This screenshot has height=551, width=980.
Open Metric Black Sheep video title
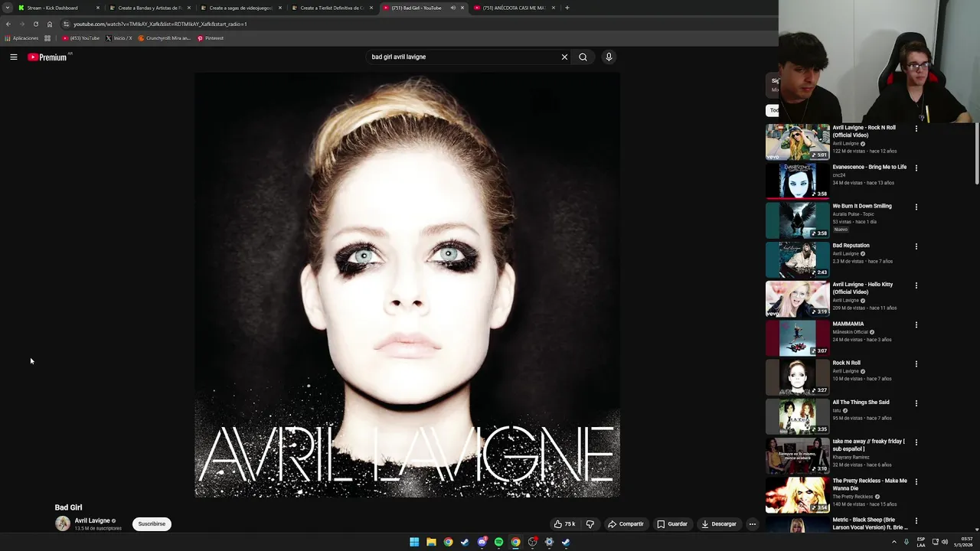point(870,523)
